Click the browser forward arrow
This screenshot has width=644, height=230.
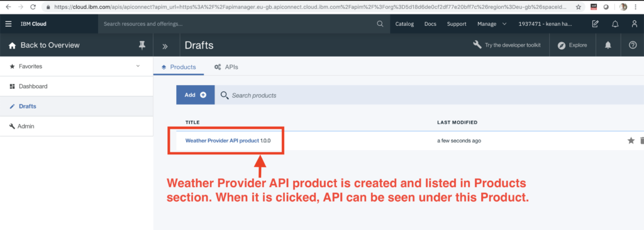(x=21, y=7)
